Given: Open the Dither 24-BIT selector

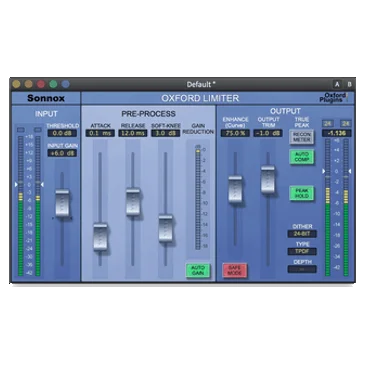Looking at the screenshot, I should coord(302,234).
